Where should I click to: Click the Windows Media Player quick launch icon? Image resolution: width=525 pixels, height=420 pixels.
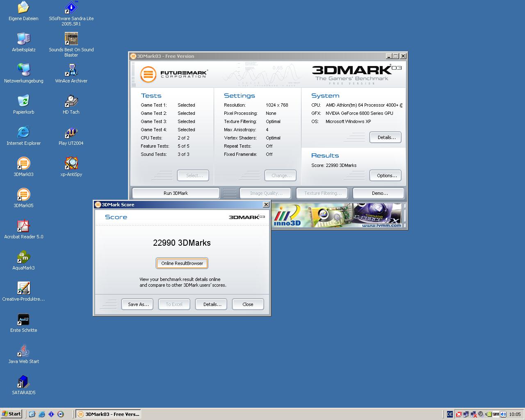pos(61,414)
